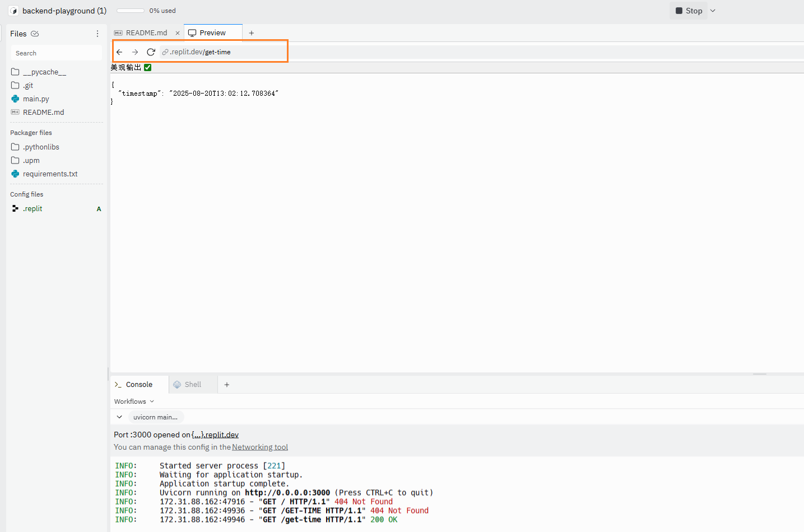Open the Networking tool link

click(x=260, y=447)
